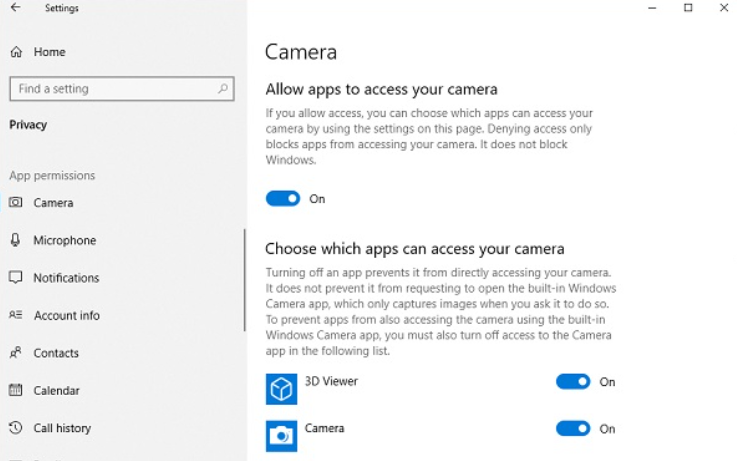This screenshot has width=737, height=461.
Task: Click the sidebar vertical scrollbar
Action: [x=245, y=280]
